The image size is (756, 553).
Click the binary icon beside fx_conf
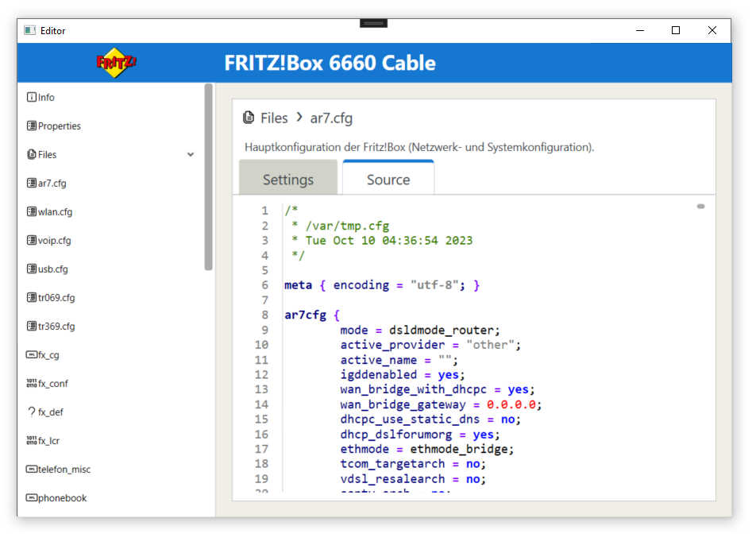[x=31, y=383]
